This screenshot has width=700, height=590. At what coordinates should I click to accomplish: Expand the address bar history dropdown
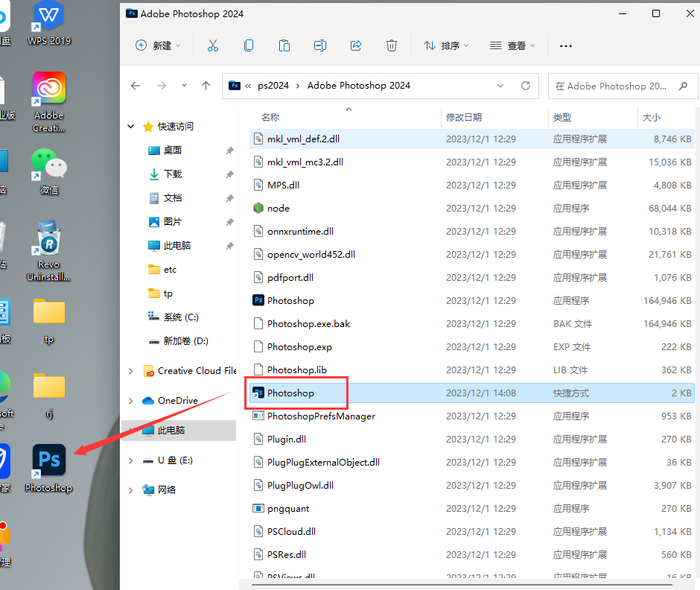tap(504, 86)
